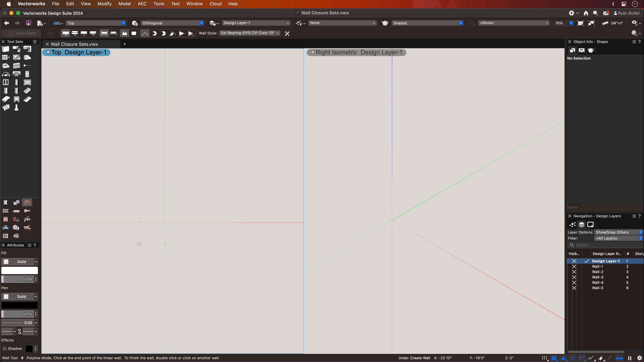The width and height of the screenshot is (644, 362).
Task: Enable the Shadow checkbox
Action: (5, 349)
